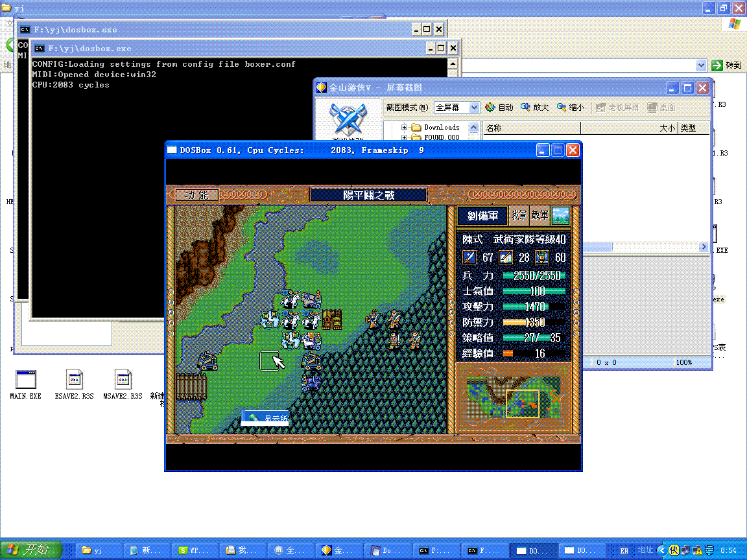Viewport: 747px width, 560px height.
Task: Click the 金山游侠V window title icon
Action: (x=322, y=87)
